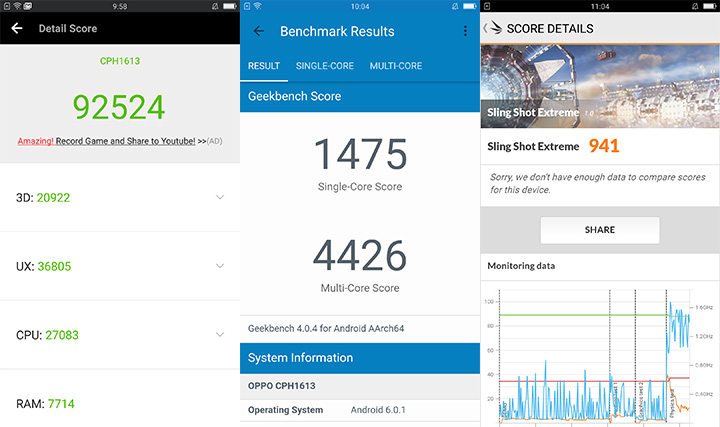720x427 pixels.
Task: Click the red Amazing! link
Action: [35, 141]
